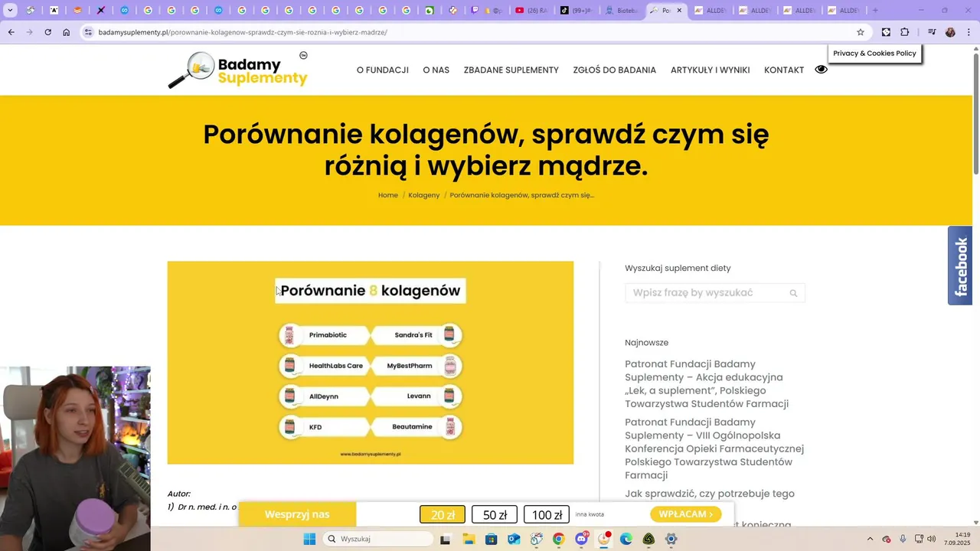The height and width of the screenshot is (551, 980).
Task: Click the search magnifier icon in sidebar
Action: pos(793,293)
